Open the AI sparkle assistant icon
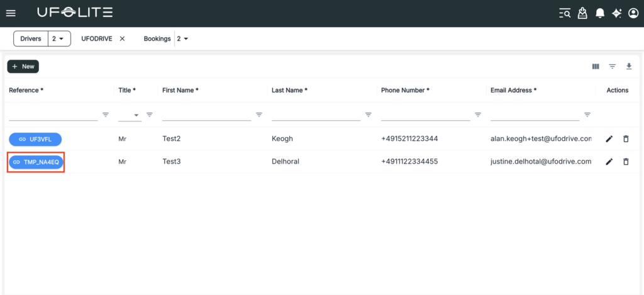The height and width of the screenshot is (295, 644). tap(616, 13)
